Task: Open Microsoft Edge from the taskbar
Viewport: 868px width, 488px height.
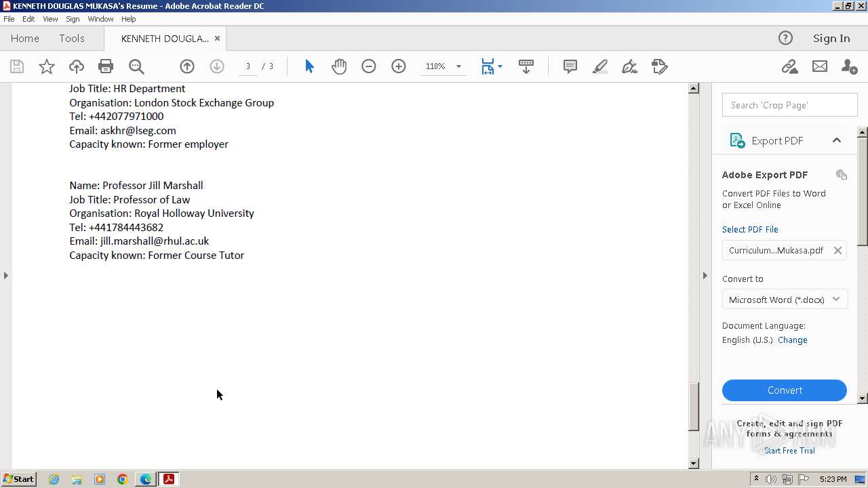Action: (x=146, y=479)
